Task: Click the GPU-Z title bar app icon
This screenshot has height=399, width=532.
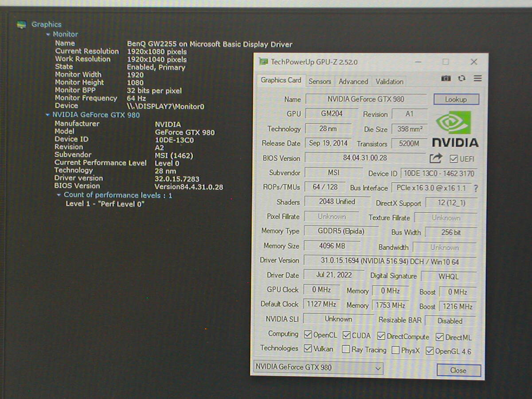Action: [263, 62]
